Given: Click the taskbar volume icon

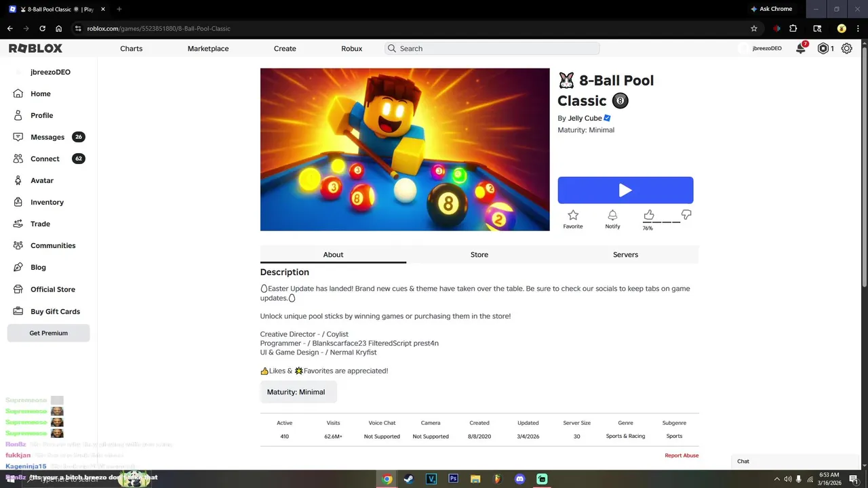Looking at the screenshot, I should click(787, 479).
